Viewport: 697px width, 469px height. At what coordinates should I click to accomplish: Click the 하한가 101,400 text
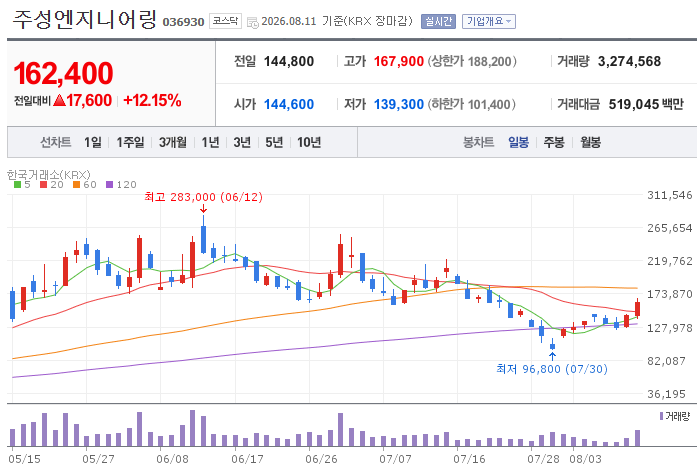coord(472,104)
